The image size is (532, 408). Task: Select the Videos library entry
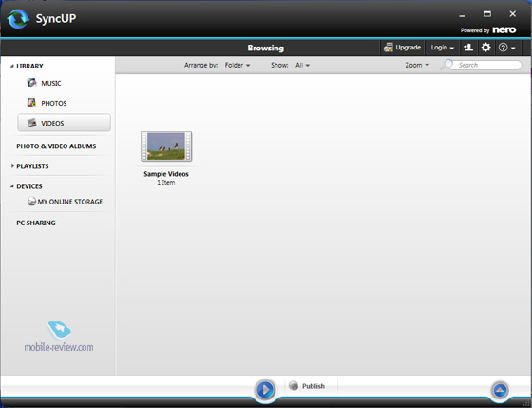[65, 123]
